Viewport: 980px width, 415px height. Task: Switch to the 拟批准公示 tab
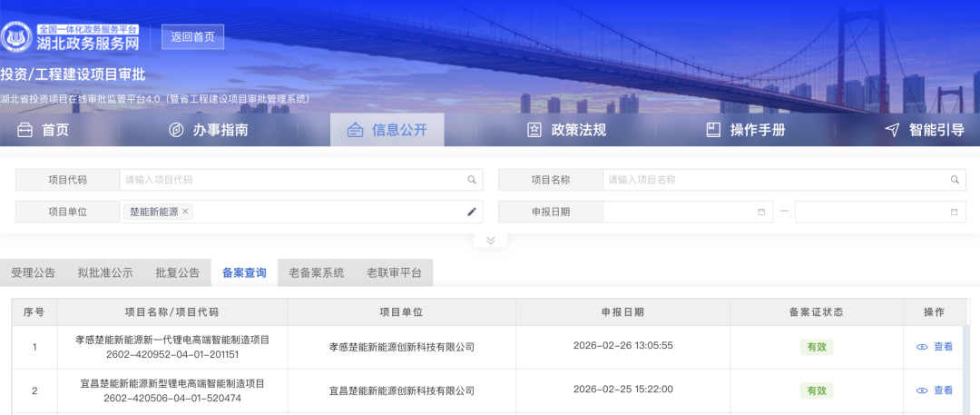click(105, 273)
